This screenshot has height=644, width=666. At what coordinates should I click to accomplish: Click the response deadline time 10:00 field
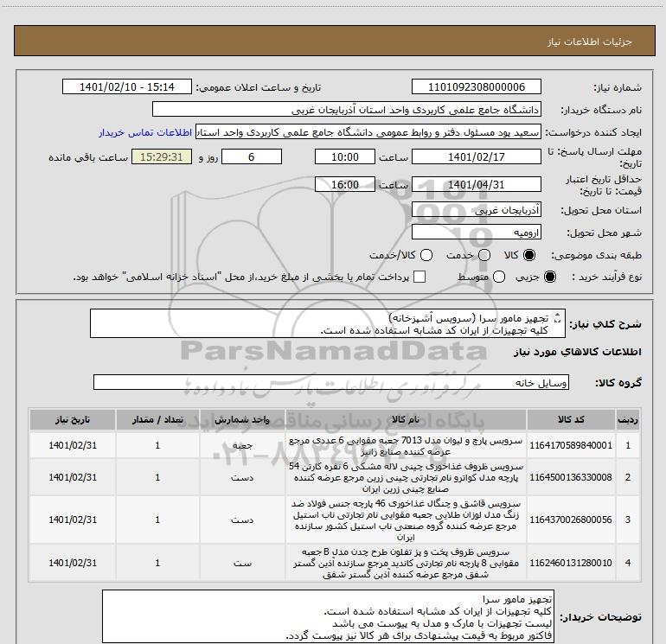click(345, 156)
